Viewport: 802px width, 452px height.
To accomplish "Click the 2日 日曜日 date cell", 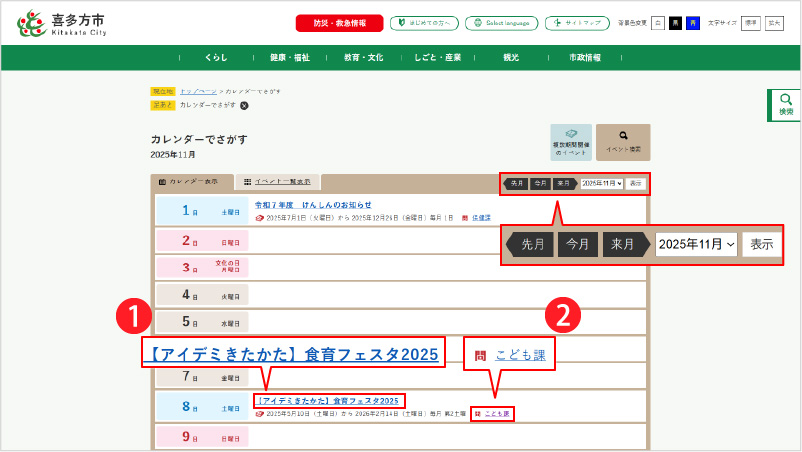I will [x=202, y=241].
